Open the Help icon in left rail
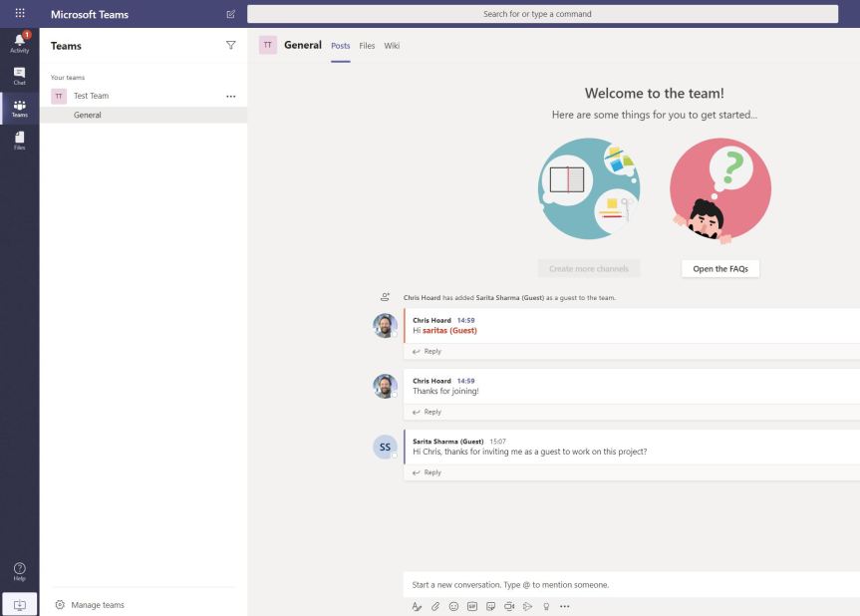Screen dimensions: 860x616 (19, 570)
